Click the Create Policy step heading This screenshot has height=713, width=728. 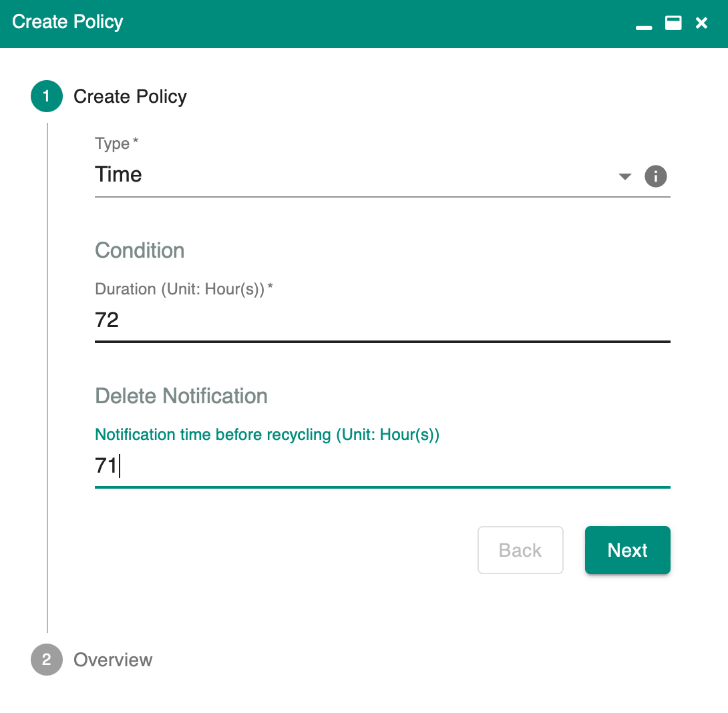[x=130, y=97]
